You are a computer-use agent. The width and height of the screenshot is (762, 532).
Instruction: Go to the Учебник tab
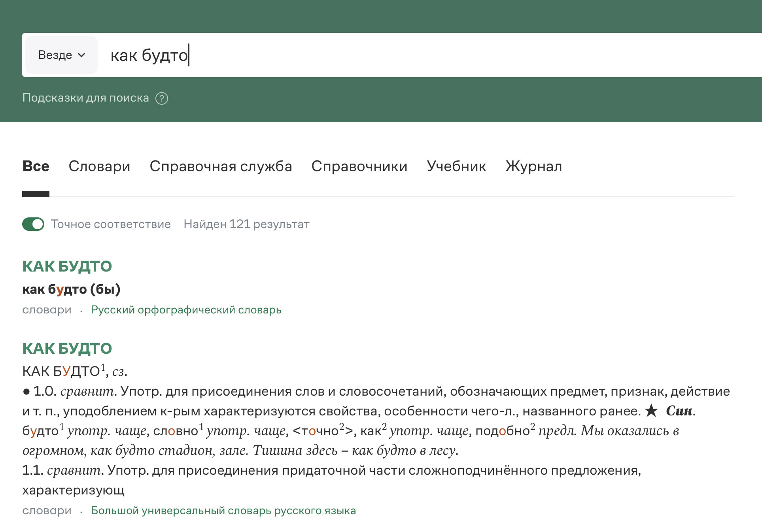pos(456,166)
